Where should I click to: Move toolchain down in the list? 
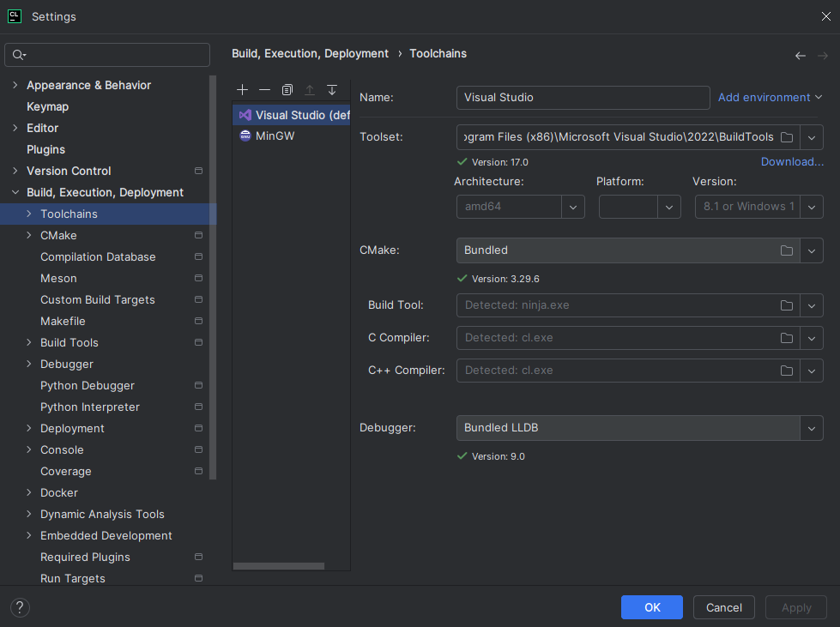332,90
